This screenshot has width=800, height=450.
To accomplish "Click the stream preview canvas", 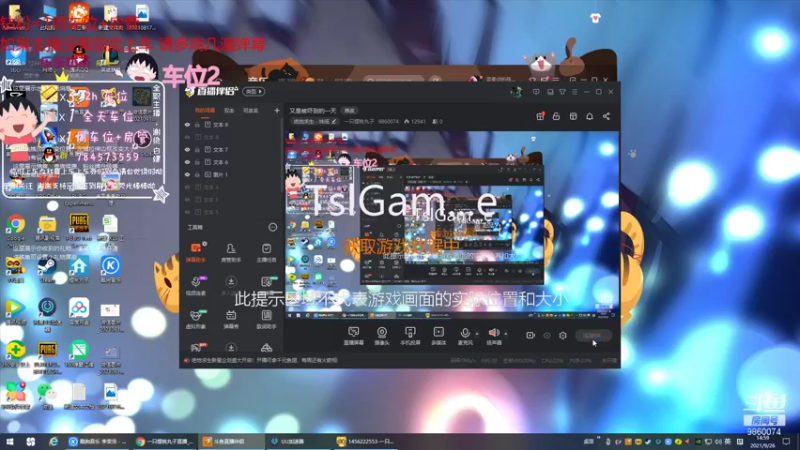I will (x=452, y=225).
